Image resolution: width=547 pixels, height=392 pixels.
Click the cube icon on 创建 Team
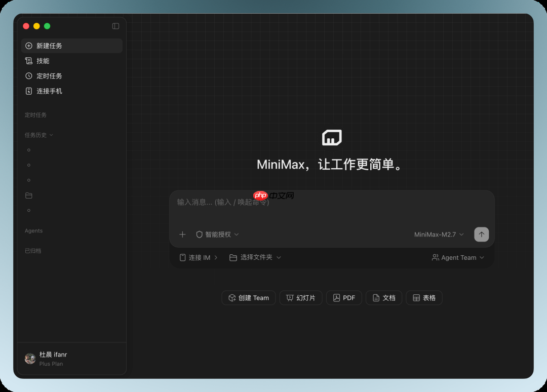(232, 298)
